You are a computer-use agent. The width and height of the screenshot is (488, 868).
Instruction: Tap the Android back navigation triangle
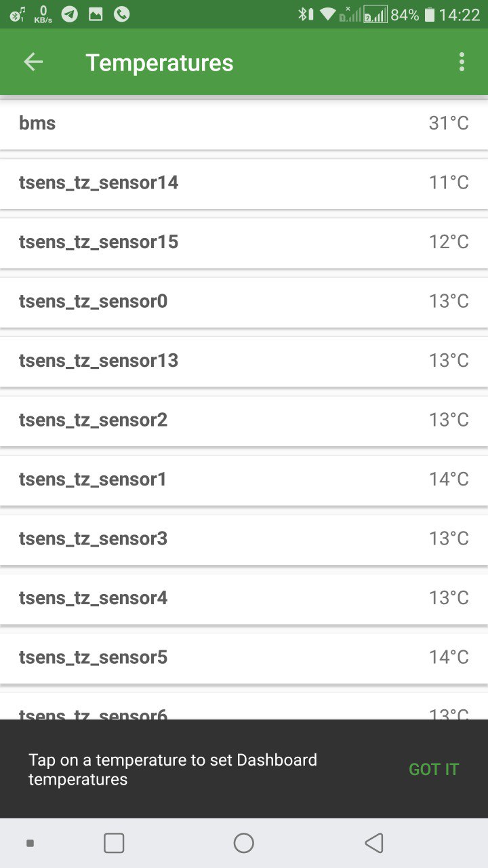coord(374,843)
